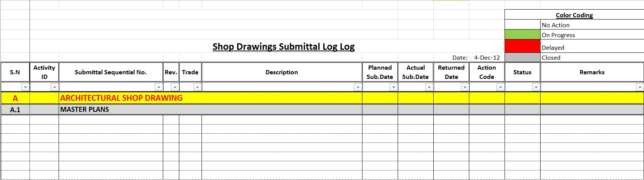Select the green On Progress color cell
This screenshot has width=644, height=180.
(x=522, y=34)
